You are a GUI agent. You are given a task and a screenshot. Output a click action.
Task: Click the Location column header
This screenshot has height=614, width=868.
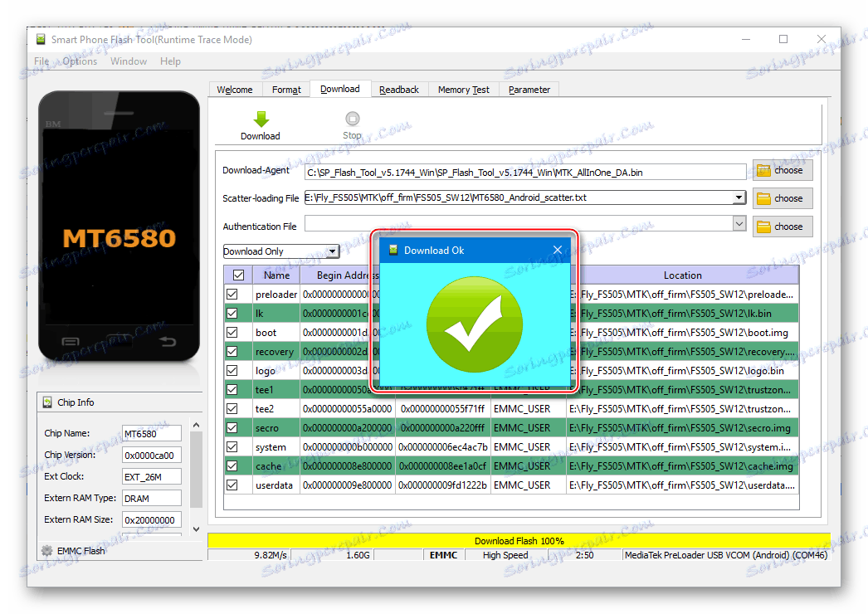pyautogui.click(x=683, y=275)
